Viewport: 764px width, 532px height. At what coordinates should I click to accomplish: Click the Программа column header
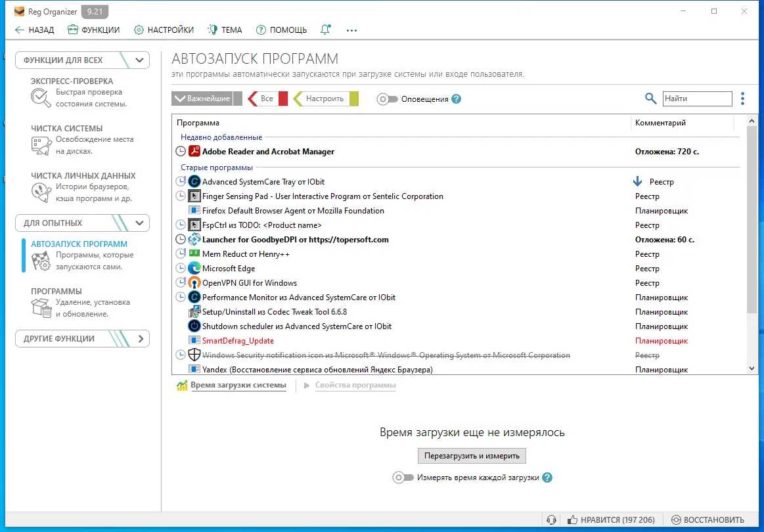(x=401, y=123)
